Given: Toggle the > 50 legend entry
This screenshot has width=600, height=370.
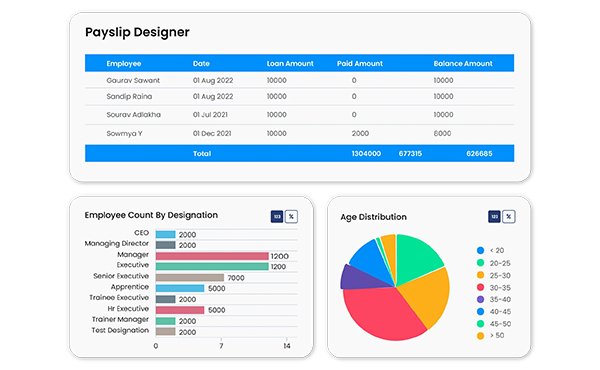Looking at the screenshot, I should click(491, 336).
